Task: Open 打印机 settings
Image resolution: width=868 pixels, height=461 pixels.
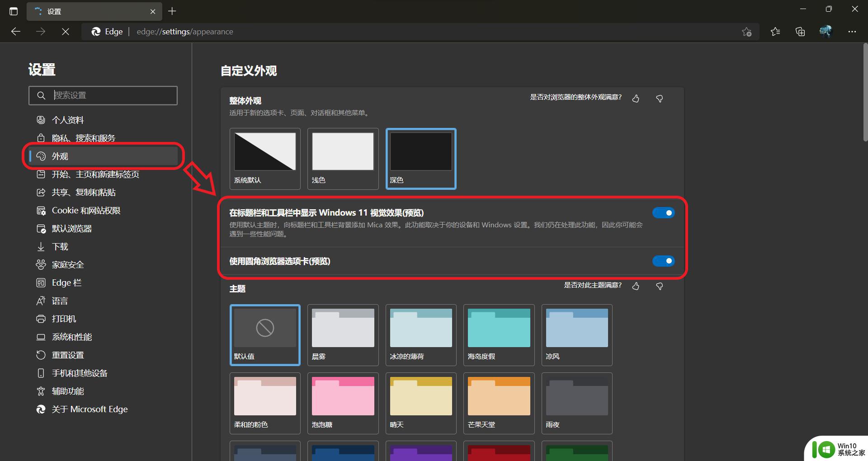Action: [x=103, y=319]
